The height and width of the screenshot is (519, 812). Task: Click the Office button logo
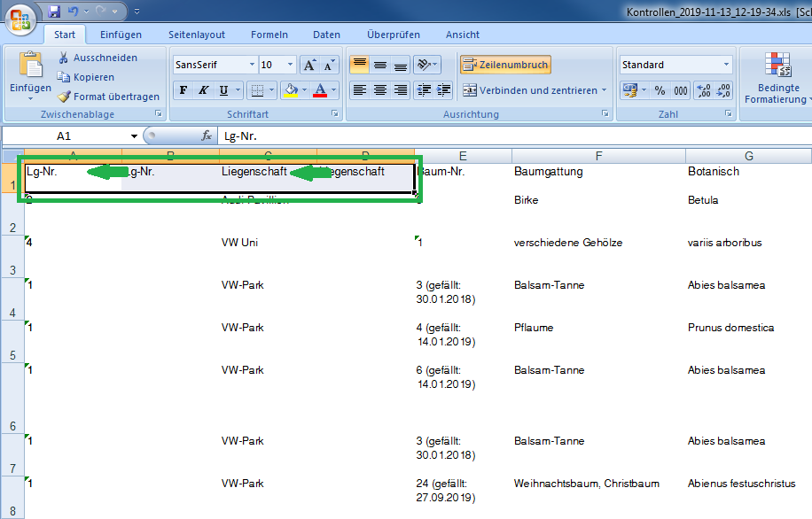click(20, 18)
